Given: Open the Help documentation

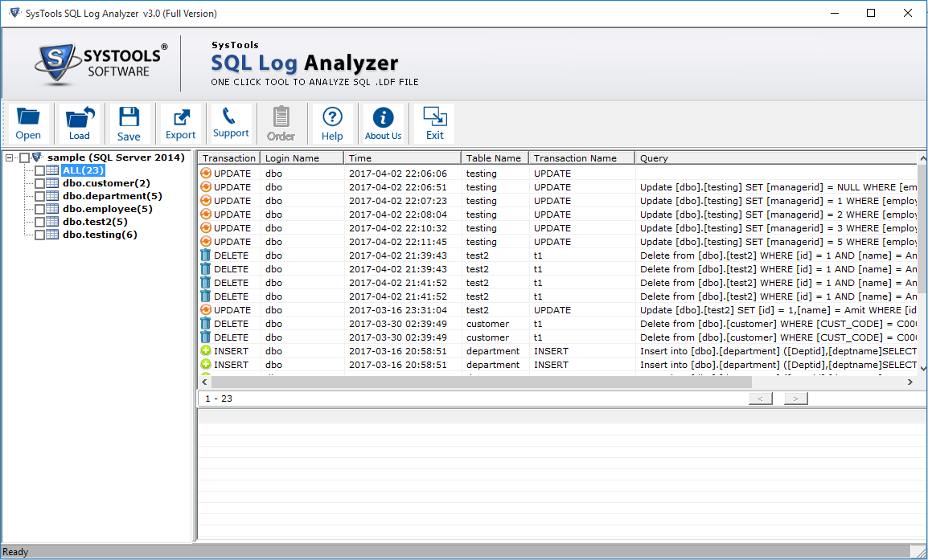Looking at the screenshot, I should [331, 123].
